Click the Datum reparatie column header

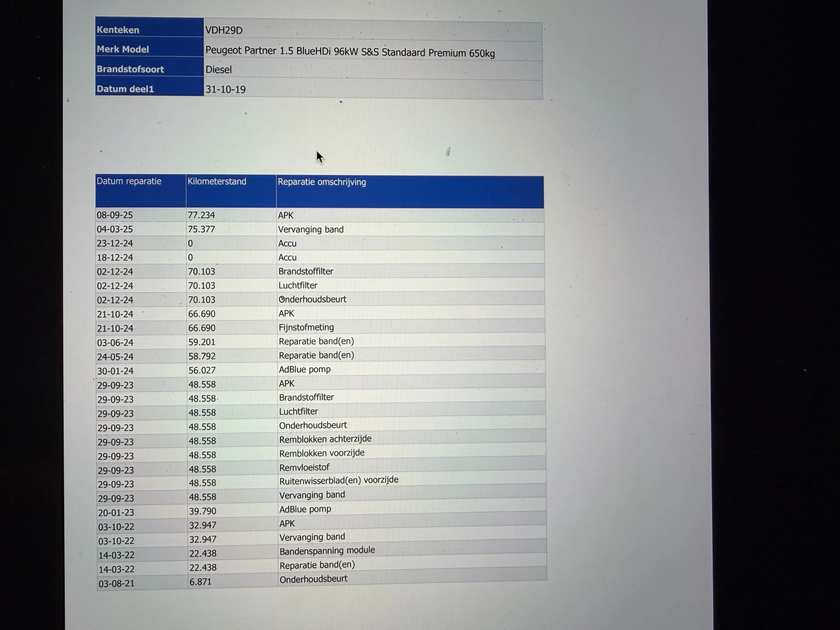[129, 181]
